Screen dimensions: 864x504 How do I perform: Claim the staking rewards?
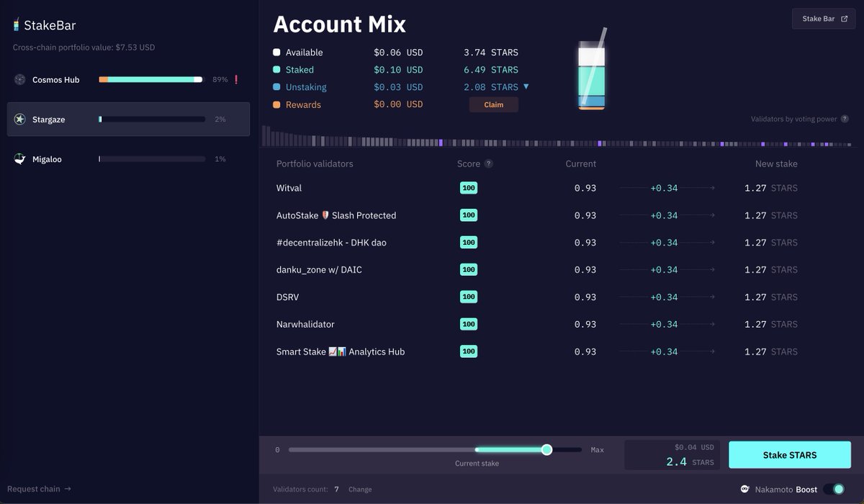[494, 104]
